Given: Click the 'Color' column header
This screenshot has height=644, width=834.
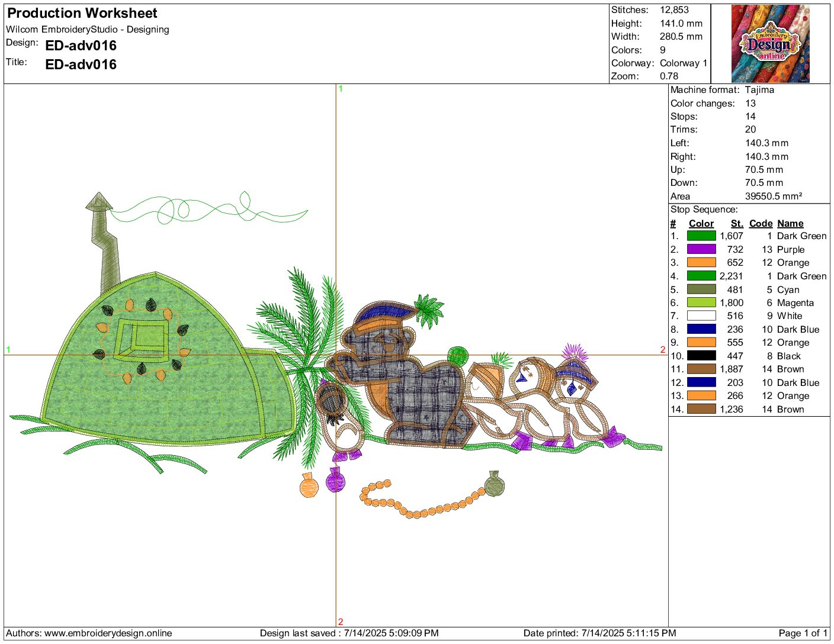Looking at the screenshot, I should pos(701,223).
